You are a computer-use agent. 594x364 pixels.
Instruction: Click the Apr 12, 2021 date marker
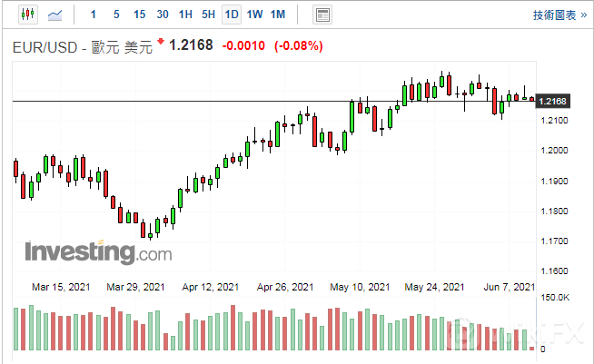[x=209, y=287]
